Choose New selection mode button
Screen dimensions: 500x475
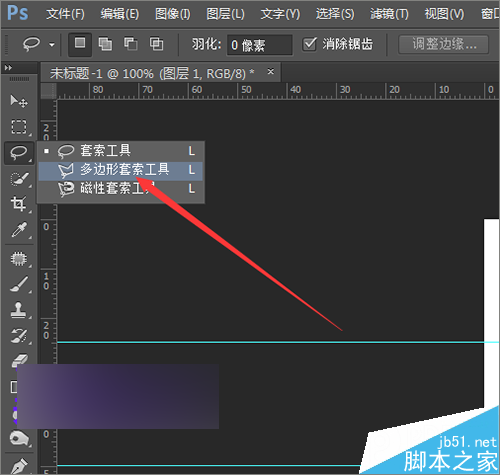[80, 44]
